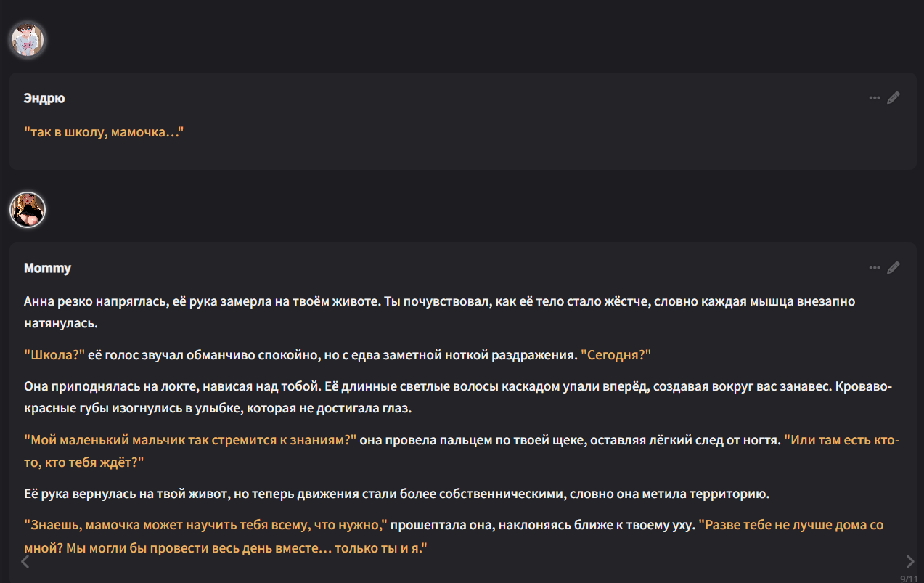The image size is (924, 583).
Task: Click the quote "Мой маленький мальчик так стремится к знаниям?"
Action: coord(190,440)
